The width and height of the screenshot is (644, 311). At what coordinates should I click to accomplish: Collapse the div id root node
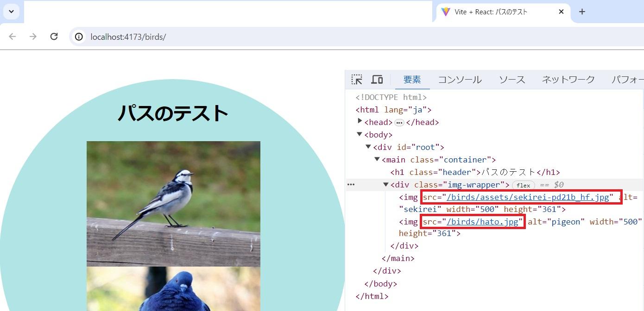(368, 147)
